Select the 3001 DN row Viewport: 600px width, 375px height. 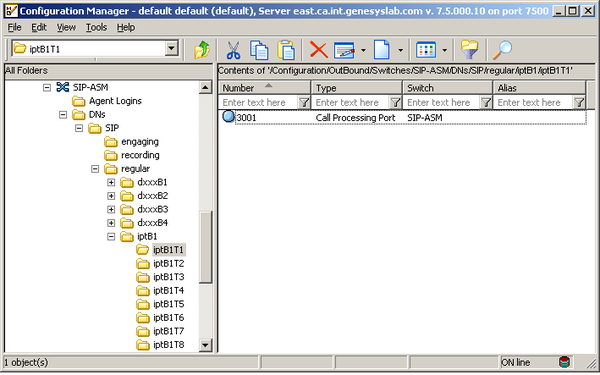click(x=403, y=117)
